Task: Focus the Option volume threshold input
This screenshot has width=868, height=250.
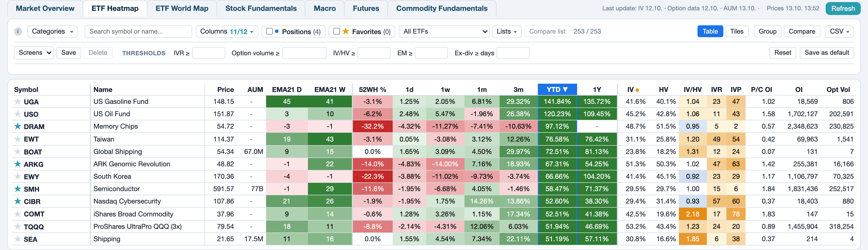Action: pos(304,53)
